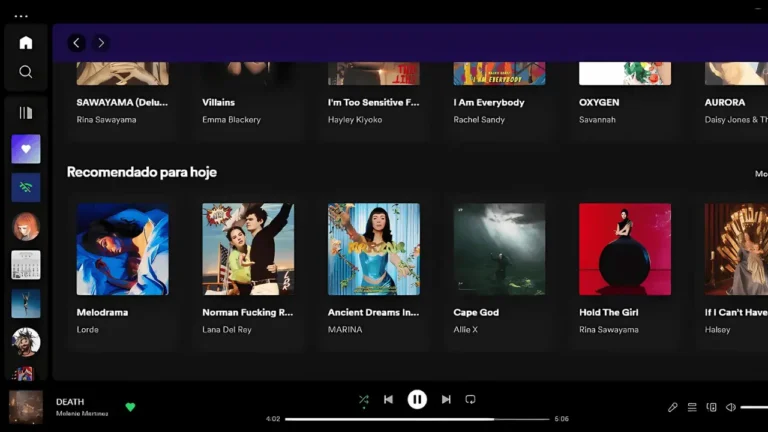Toggle shuffle playback
The height and width of the screenshot is (432, 768).
(363, 400)
